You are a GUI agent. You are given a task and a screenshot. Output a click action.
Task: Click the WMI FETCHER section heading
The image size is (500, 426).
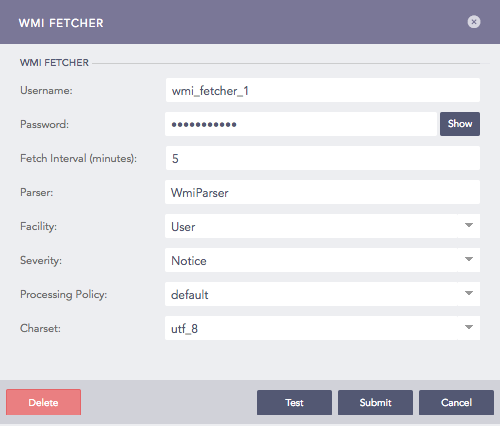click(54, 63)
